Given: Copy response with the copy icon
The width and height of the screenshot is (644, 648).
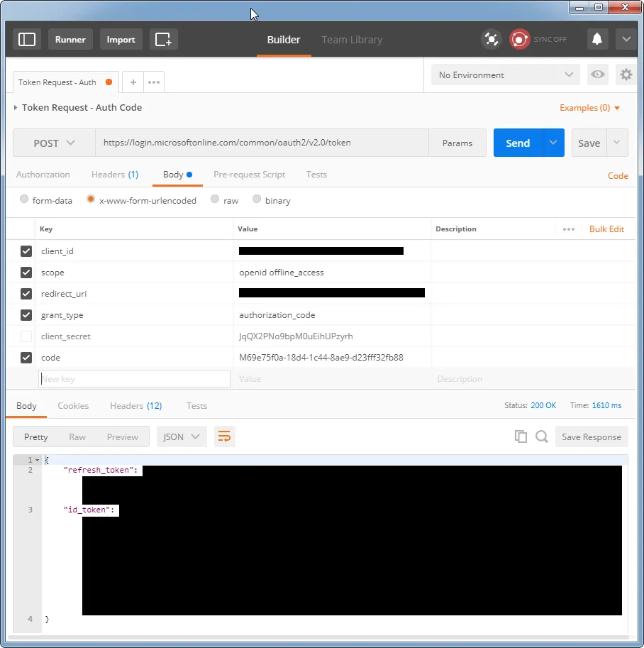Looking at the screenshot, I should [x=521, y=436].
